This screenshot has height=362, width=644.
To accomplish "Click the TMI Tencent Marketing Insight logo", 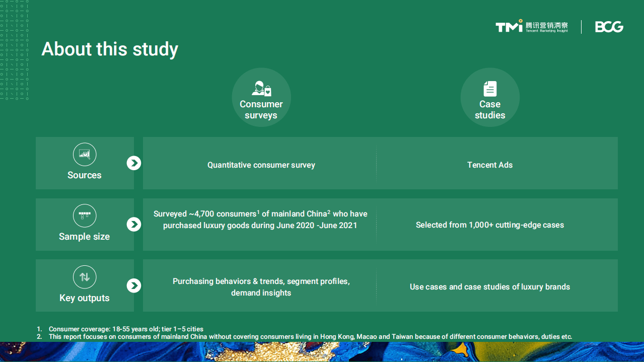I will pyautogui.click(x=532, y=27).
